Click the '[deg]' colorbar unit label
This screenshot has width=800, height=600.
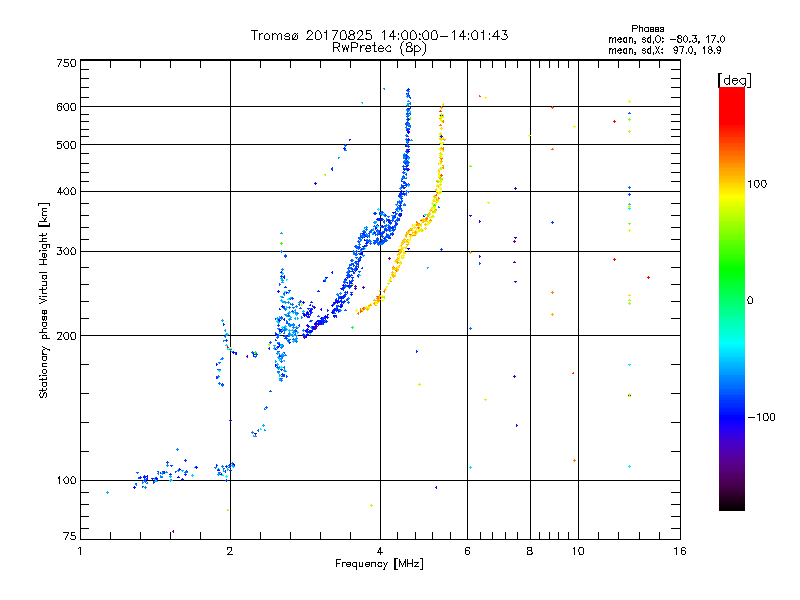[x=734, y=80]
